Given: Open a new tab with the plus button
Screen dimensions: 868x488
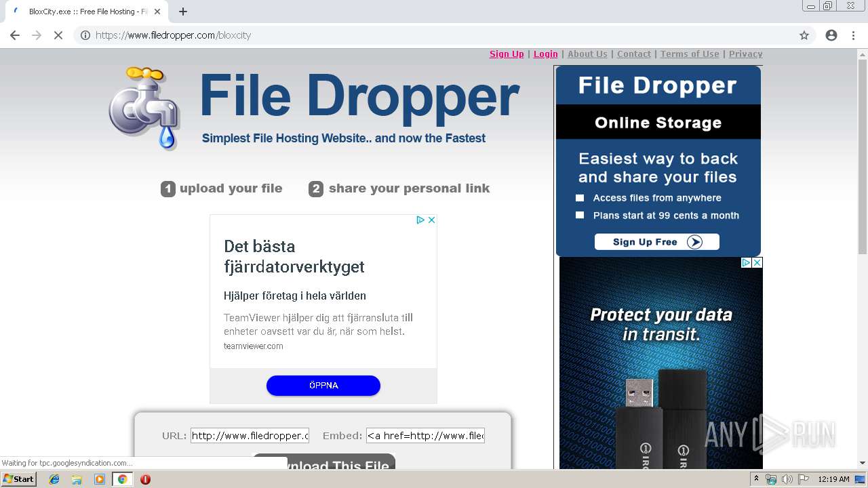Looking at the screenshot, I should click(x=183, y=12).
